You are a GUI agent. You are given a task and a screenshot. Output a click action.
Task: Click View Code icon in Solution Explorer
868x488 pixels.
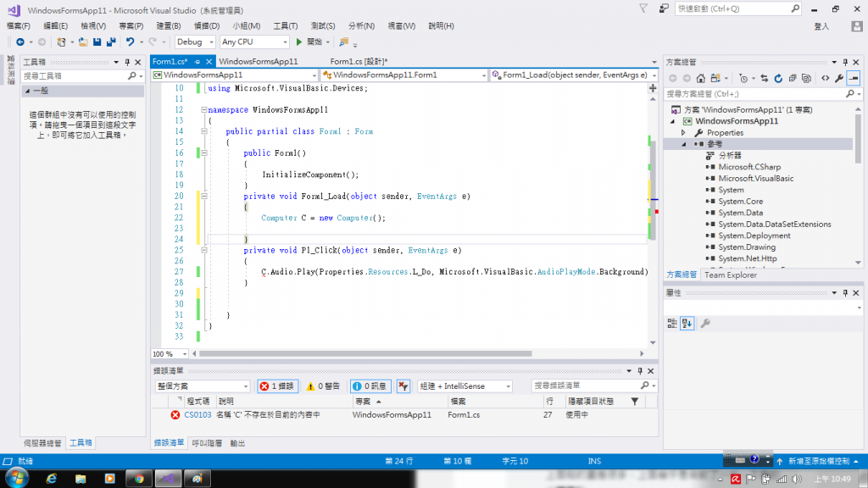[826, 79]
